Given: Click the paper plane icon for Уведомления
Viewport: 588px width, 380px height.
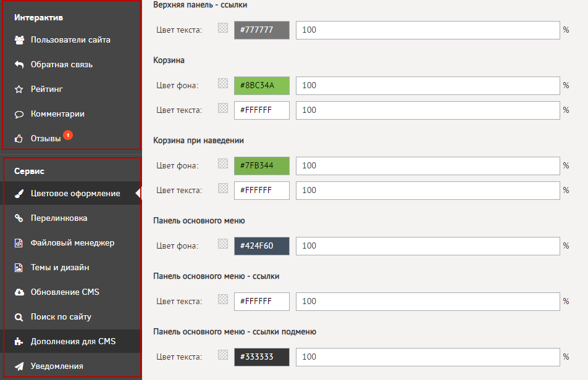Looking at the screenshot, I should tap(19, 366).
